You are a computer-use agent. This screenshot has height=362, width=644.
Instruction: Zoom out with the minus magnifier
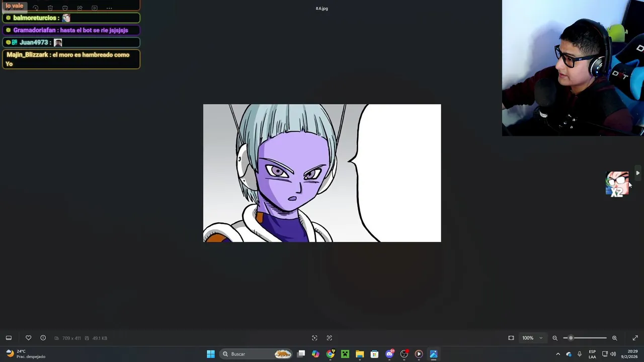(x=555, y=338)
